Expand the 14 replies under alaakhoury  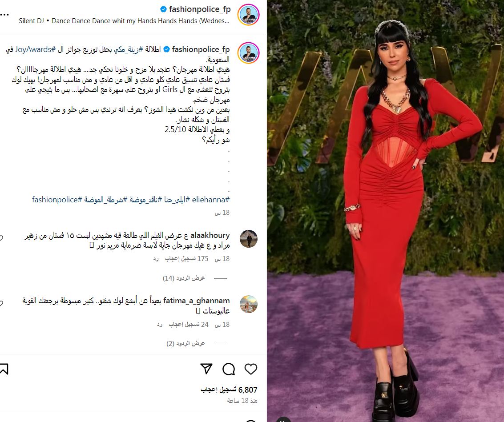pos(184,278)
